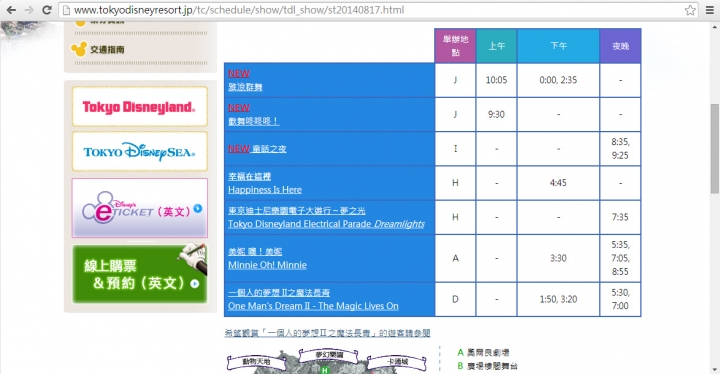Click the browser forward arrow
This screenshot has width=720, height=374.
point(29,10)
